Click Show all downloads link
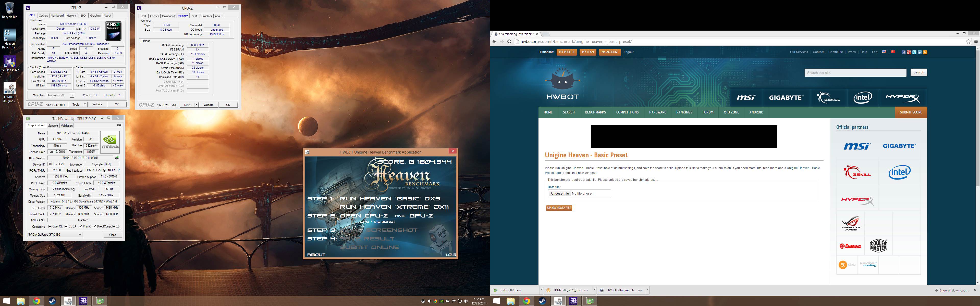The width and height of the screenshot is (980, 306). (954, 290)
